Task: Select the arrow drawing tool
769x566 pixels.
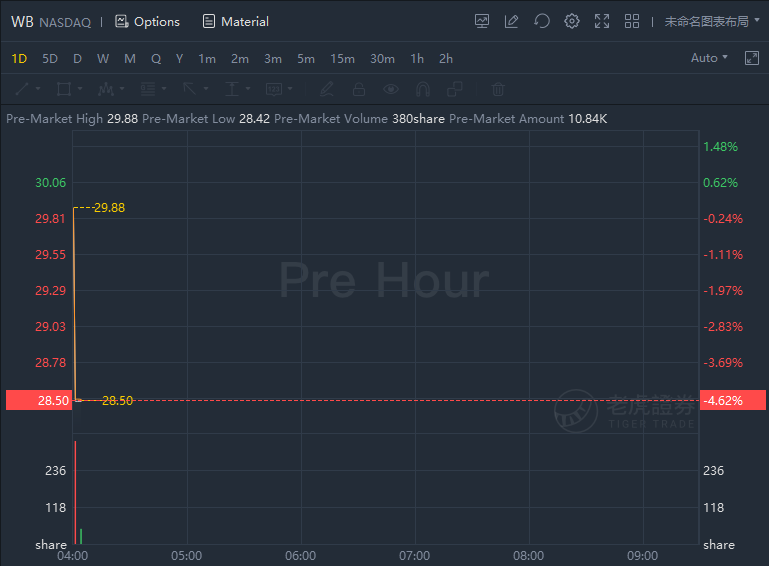Action: 190,89
